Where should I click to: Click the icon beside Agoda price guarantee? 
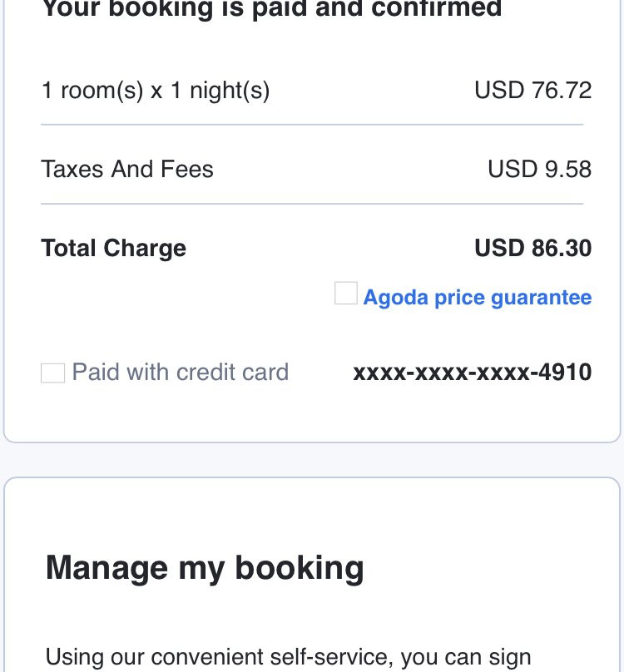346,294
